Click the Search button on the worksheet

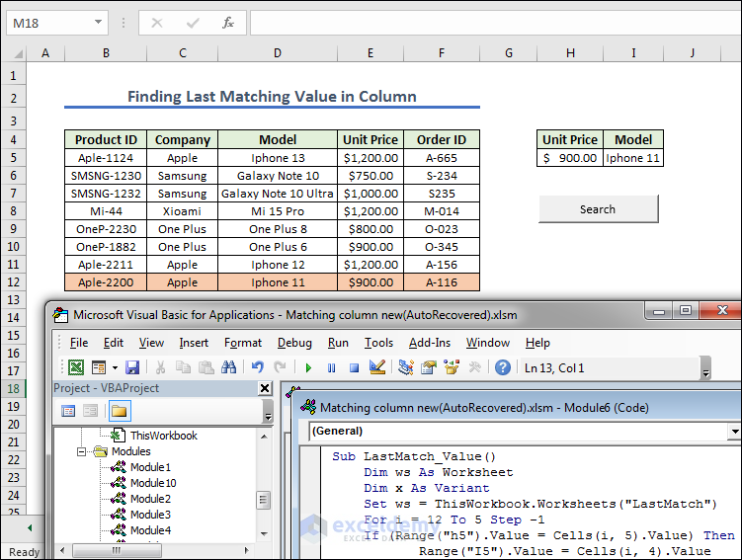(x=598, y=209)
